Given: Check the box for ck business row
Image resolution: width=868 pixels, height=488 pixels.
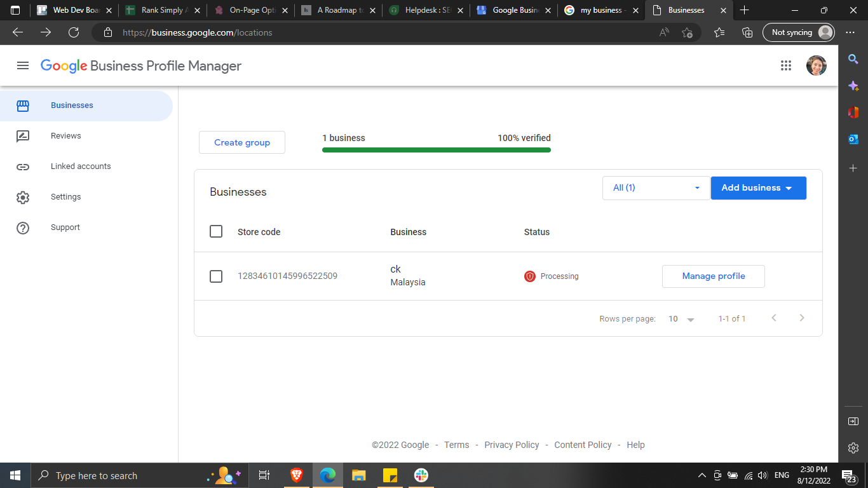Looking at the screenshot, I should tap(216, 276).
